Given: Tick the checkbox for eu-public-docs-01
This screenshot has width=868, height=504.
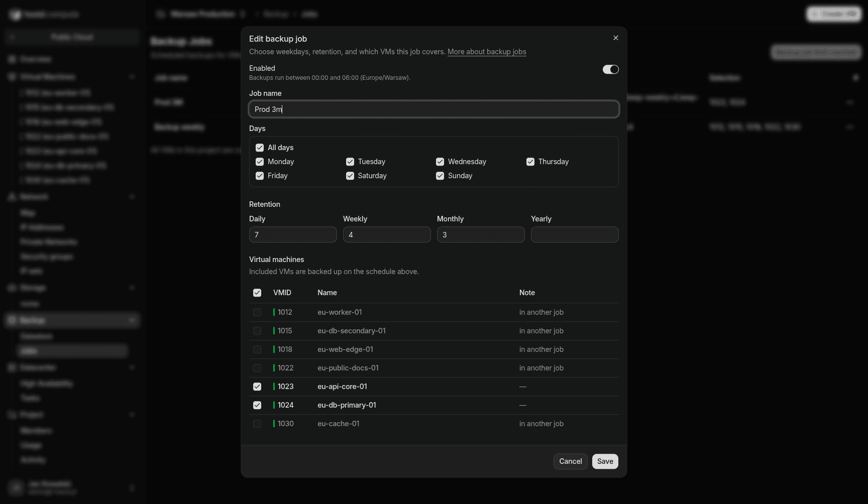Looking at the screenshot, I should (257, 368).
